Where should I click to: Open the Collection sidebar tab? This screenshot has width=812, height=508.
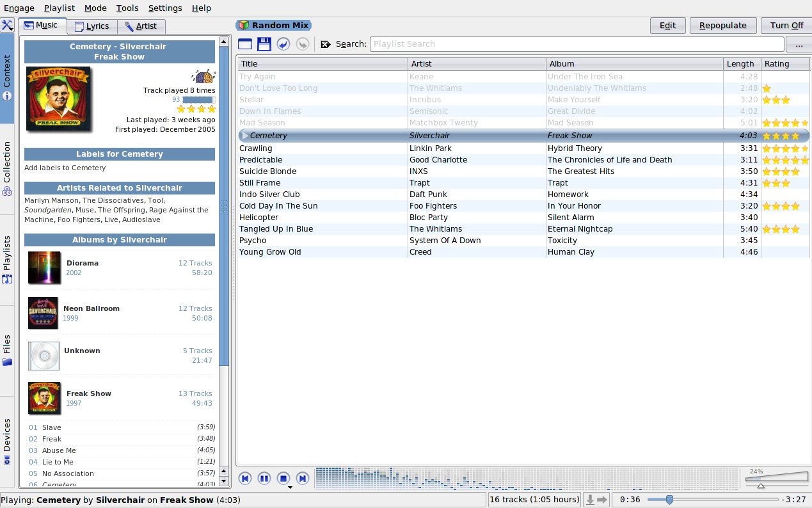pyautogui.click(x=7, y=169)
